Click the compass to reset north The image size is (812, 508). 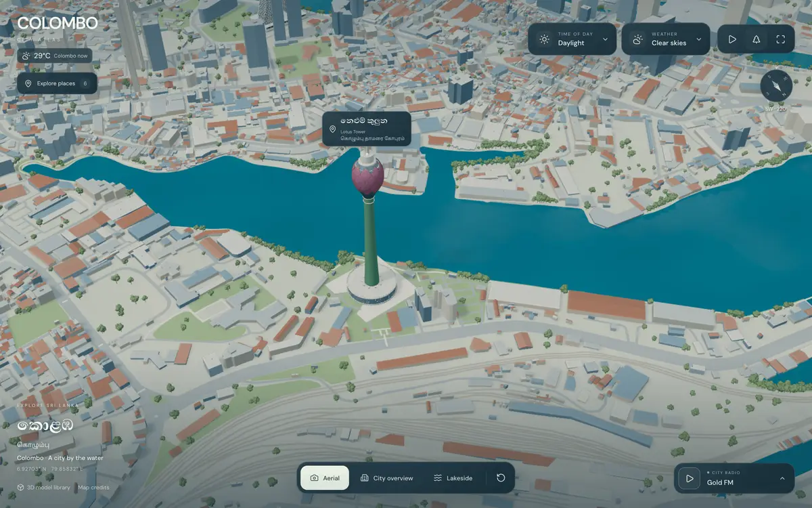pyautogui.click(x=776, y=86)
